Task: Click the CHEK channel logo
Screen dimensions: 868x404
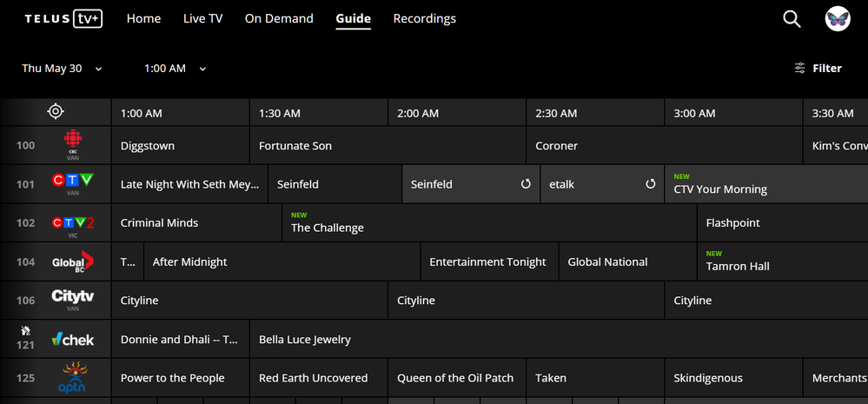Action: pos(73,339)
